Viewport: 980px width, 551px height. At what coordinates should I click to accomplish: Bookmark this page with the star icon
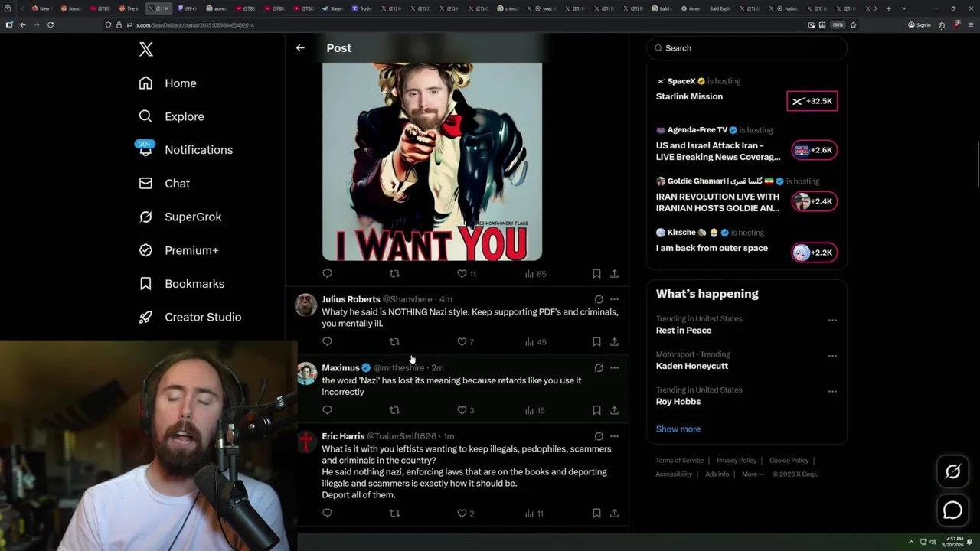pos(853,24)
